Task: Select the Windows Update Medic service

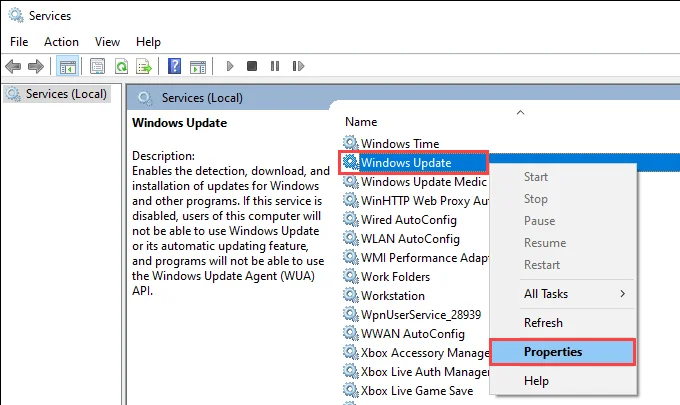Action: (x=424, y=181)
